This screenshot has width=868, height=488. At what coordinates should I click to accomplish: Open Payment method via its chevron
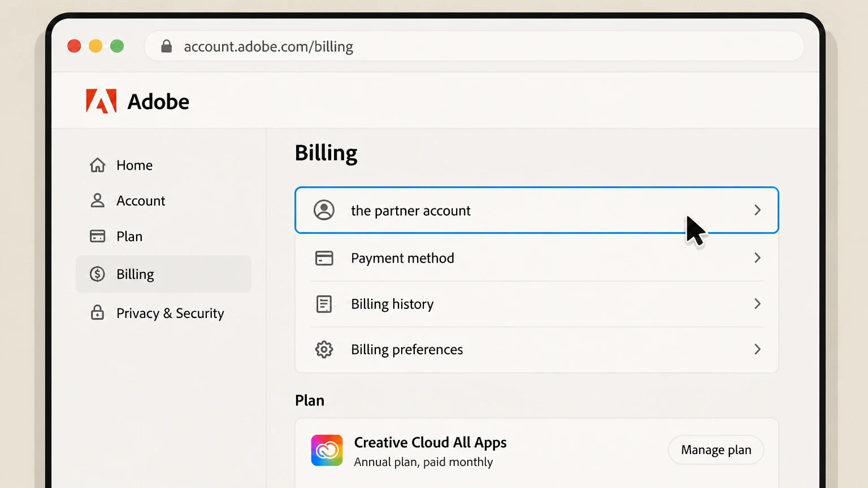tap(757, 258)
